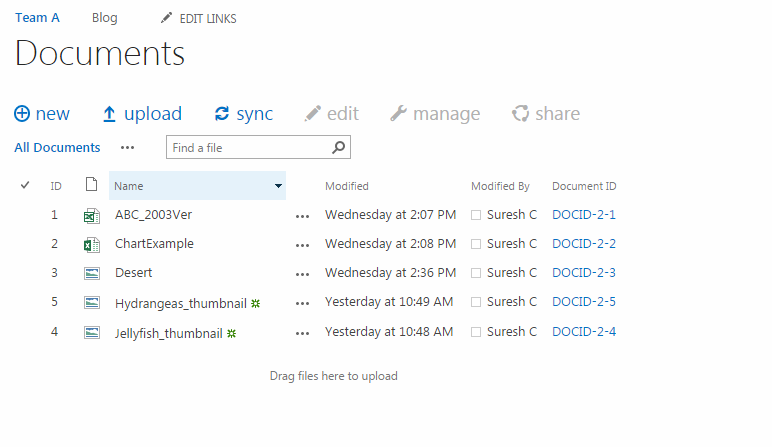
Task: Click the image icon for Desert
Action: click(91, 273)
